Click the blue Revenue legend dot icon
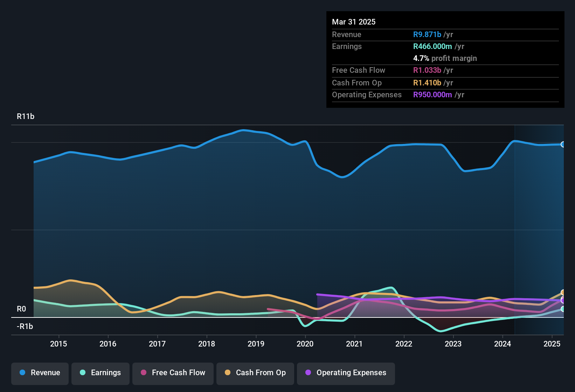 [22, 373]
